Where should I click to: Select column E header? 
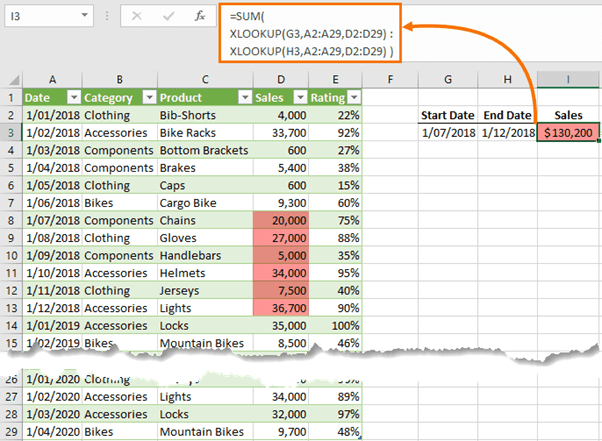335,79
